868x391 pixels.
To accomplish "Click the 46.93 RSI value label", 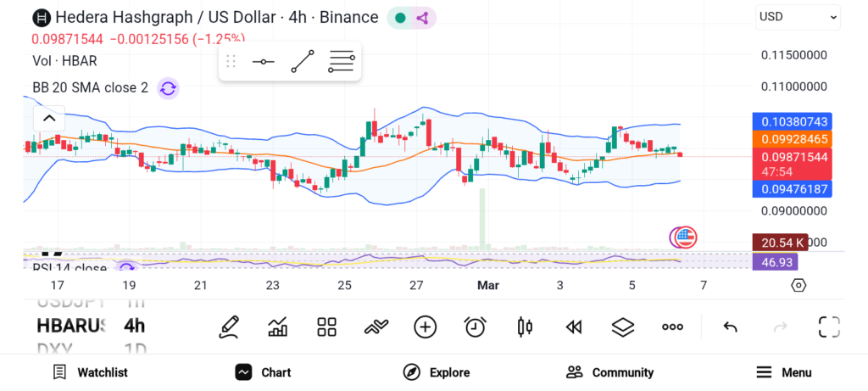I will [x=775, y=262].
